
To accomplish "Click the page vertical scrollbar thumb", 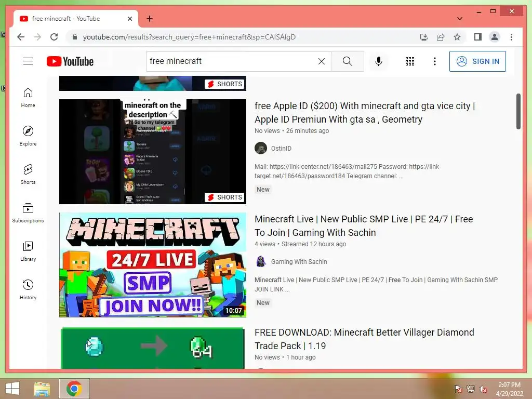I will tap(518, 111).
